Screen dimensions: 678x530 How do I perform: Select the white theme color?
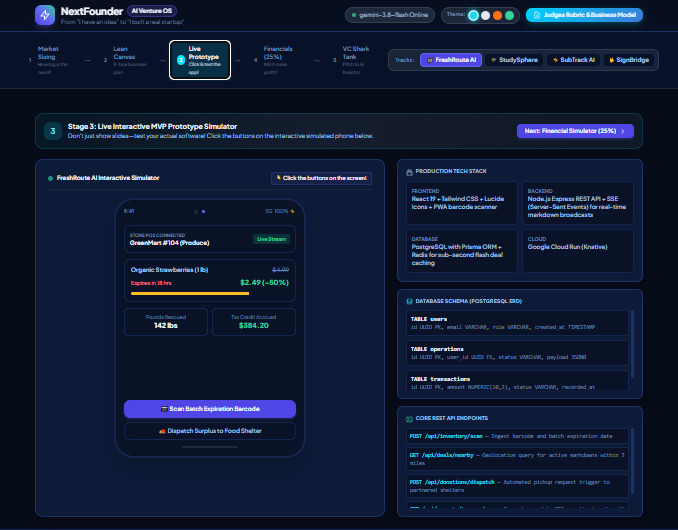(486, 16)
